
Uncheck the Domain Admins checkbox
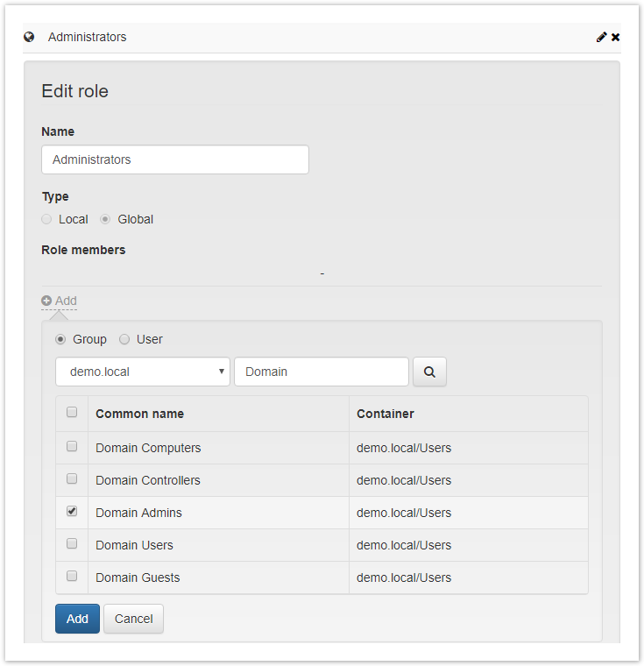click(x=72, y=511)
